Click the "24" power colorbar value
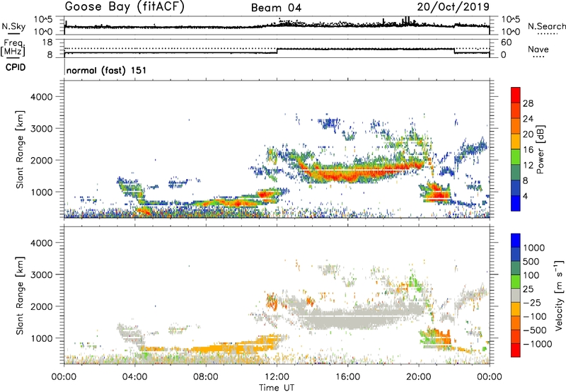 point(528,119)
